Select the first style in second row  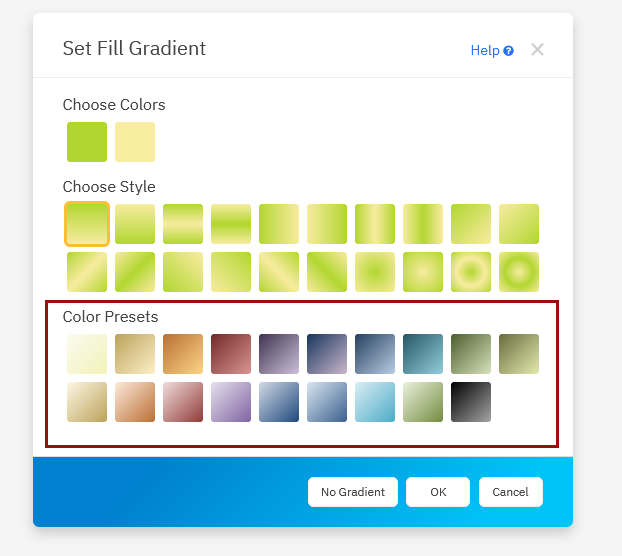pos(87,272)
